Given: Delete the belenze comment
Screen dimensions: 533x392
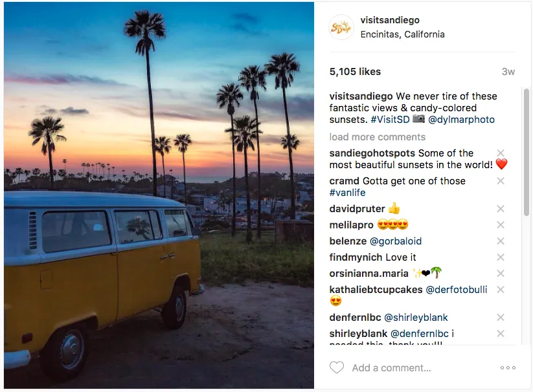Looking at the screenshot, I should pyautogui.click(x=501, y=241).
